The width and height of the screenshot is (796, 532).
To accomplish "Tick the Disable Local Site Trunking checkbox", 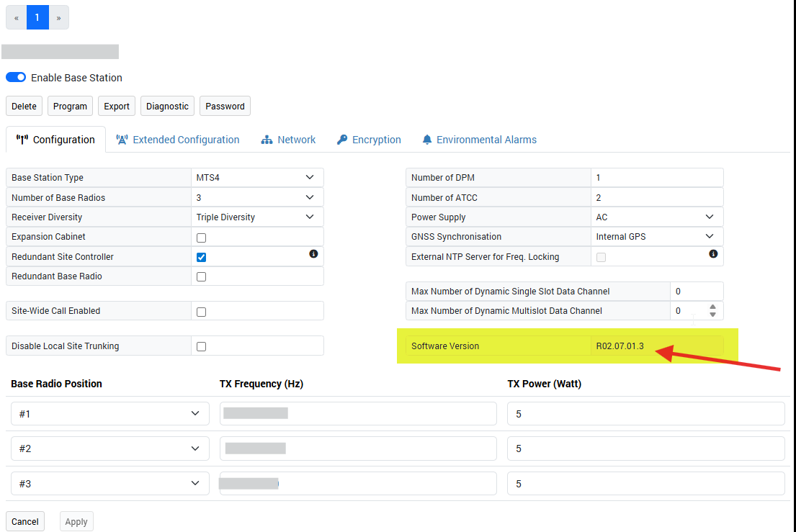I will [x=202, y=347].
